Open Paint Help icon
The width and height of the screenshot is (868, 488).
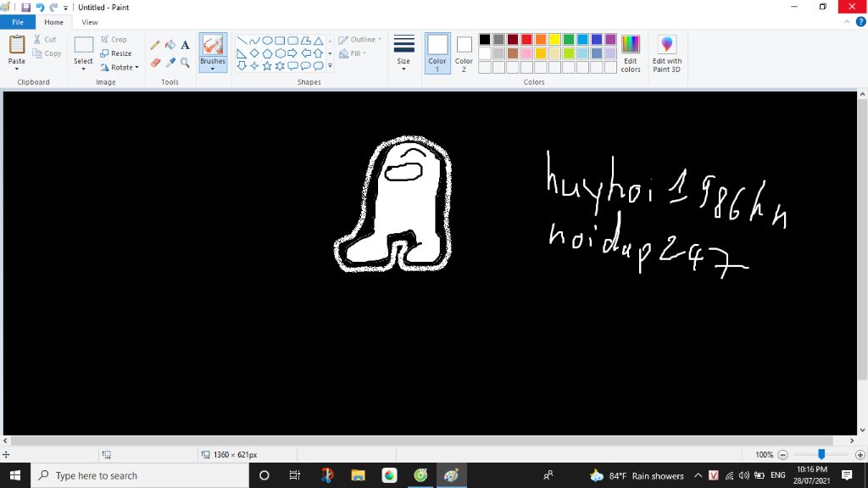861,22
